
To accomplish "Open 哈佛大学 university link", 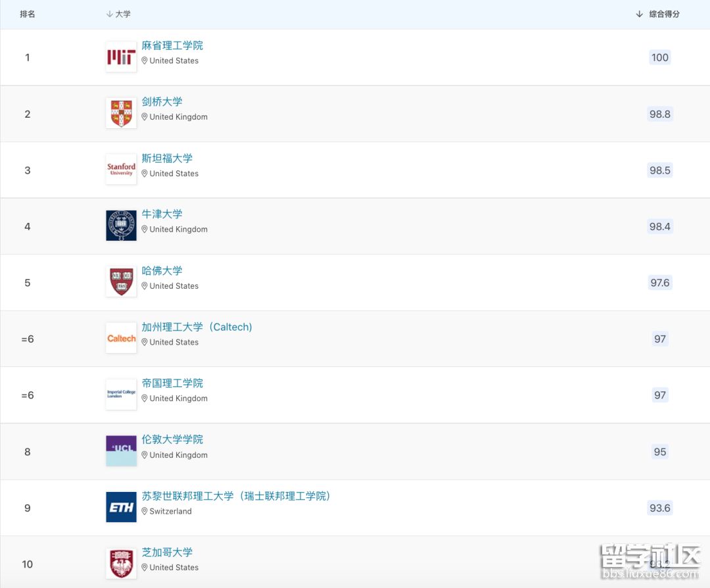I will [x=162, y=270].
